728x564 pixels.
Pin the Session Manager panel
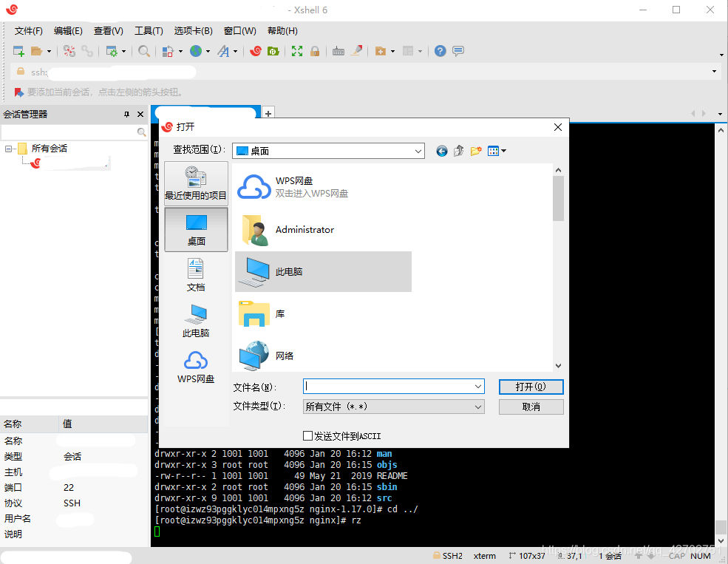pos(126,114)
